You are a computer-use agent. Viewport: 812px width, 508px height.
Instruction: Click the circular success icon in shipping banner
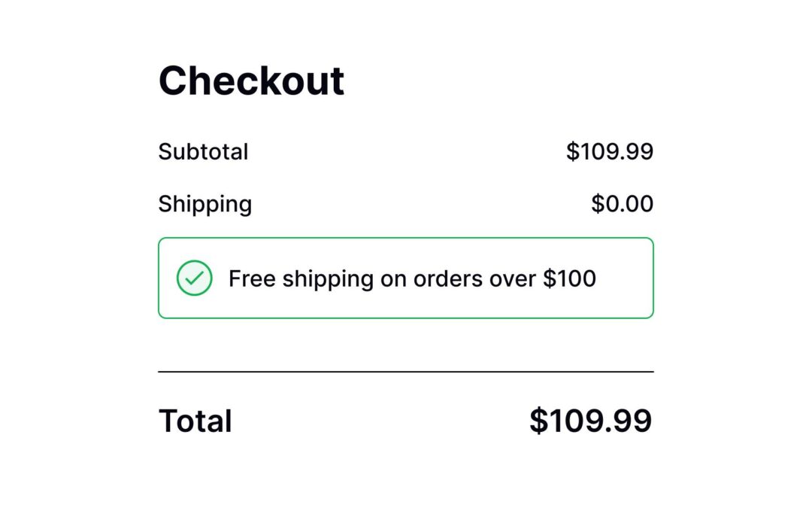click(x=194, y=278)
